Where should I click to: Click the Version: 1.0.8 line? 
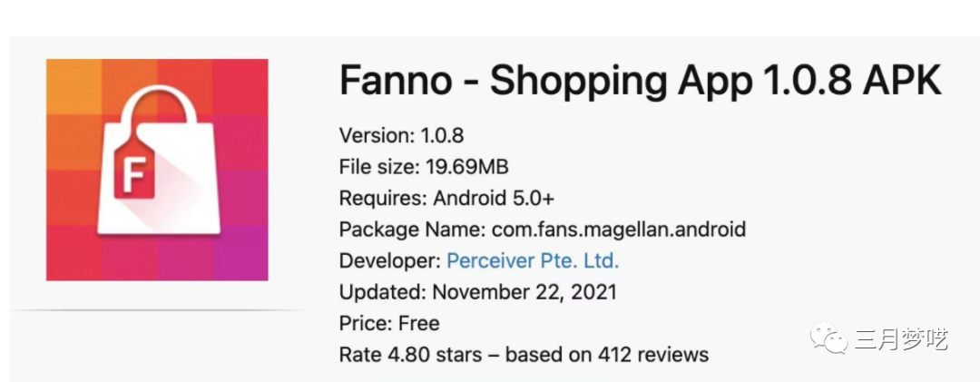pos(401,136)
